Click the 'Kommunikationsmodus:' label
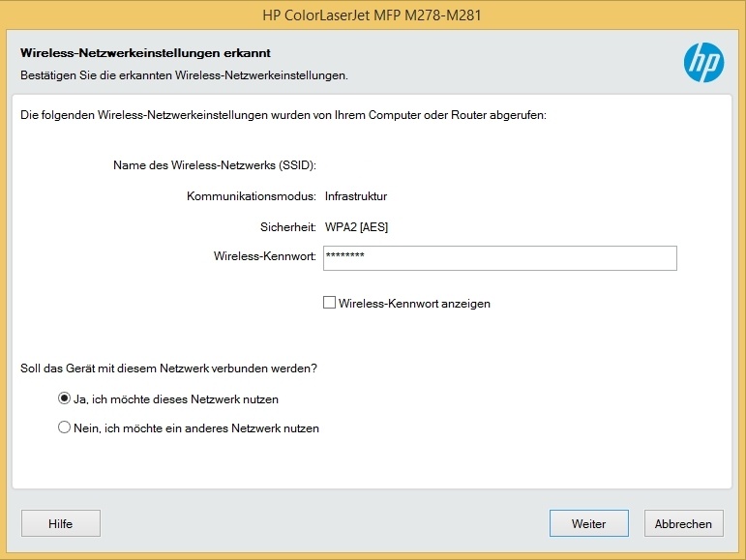 252,196
